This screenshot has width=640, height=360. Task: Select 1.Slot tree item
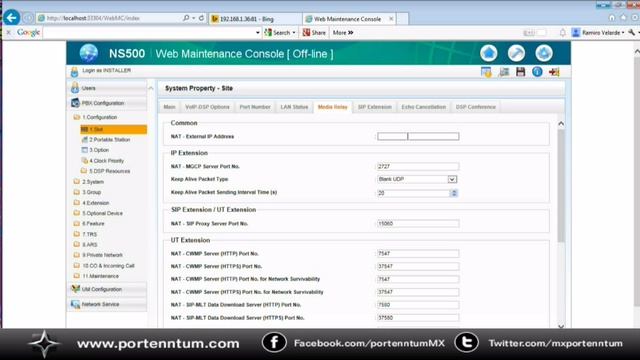pyautogui.click(x=113, y=129)
